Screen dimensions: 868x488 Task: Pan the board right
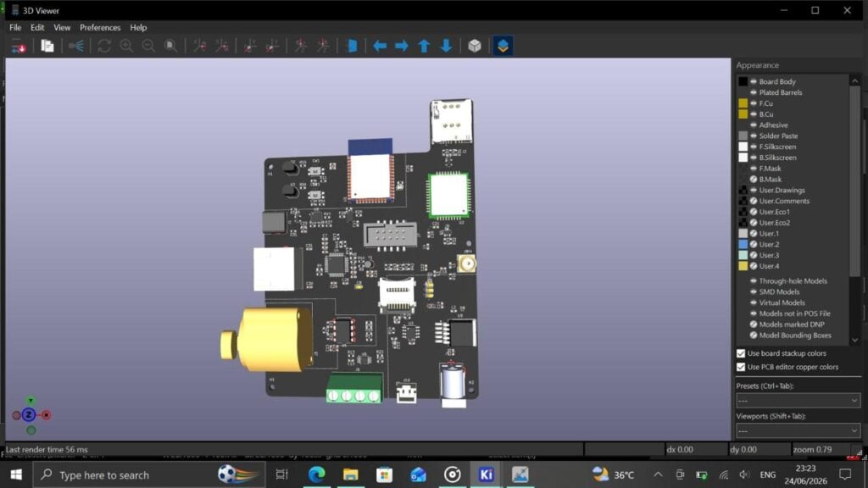(x=402, y=46)
